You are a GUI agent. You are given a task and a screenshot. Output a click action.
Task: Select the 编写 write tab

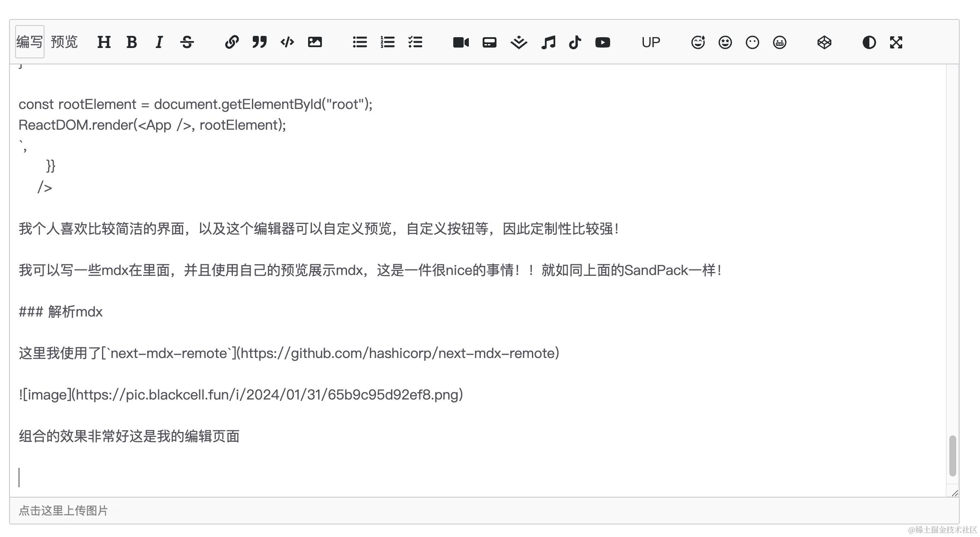click(x=29, y=42)
